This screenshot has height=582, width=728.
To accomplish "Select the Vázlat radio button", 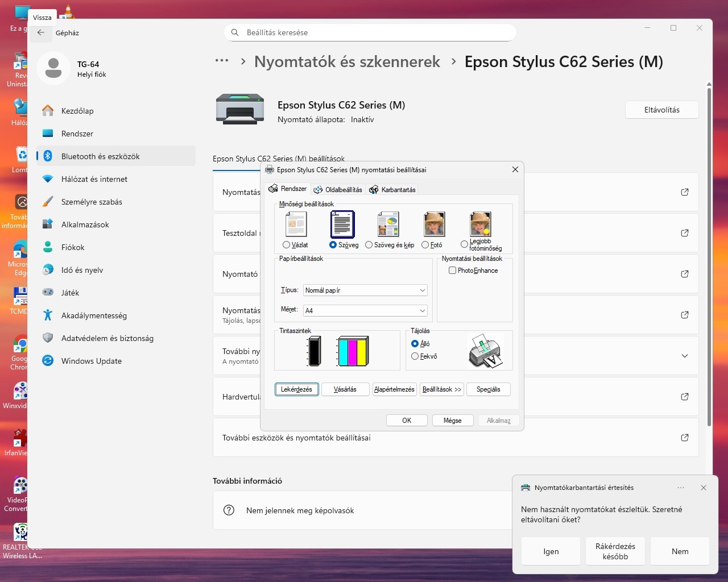I will tap(286, 245).
